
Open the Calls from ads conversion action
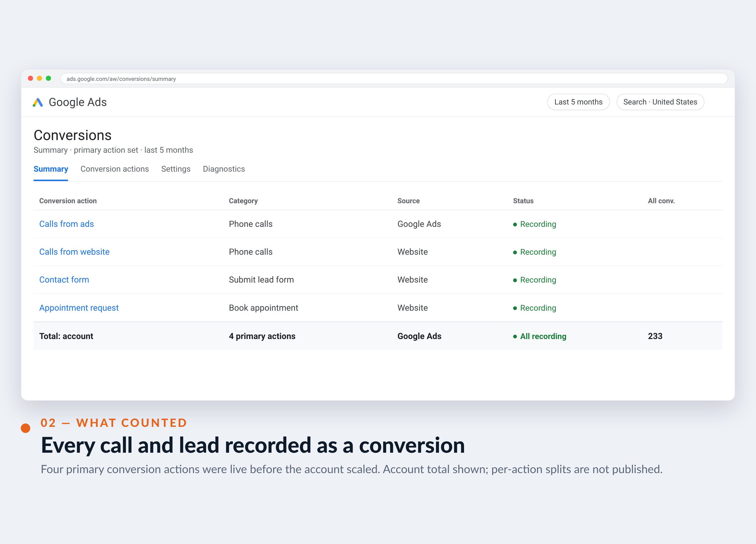[x=67, y=224]
